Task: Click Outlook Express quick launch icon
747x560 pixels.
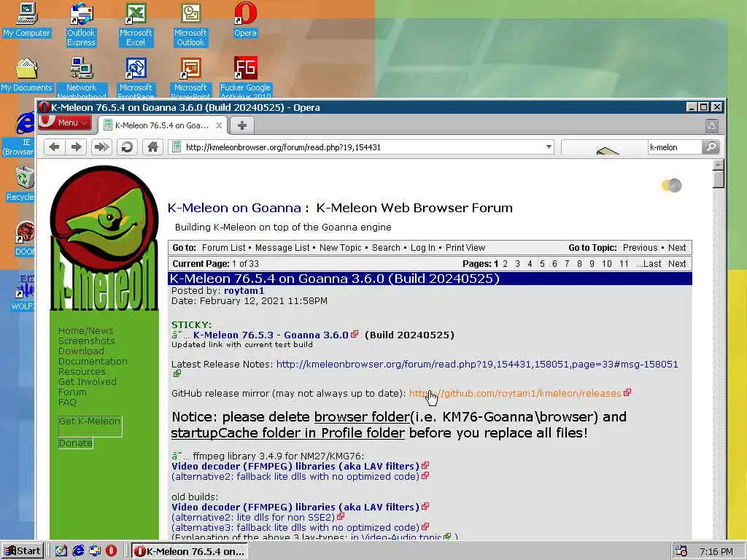Action: [x=95, y=551]
